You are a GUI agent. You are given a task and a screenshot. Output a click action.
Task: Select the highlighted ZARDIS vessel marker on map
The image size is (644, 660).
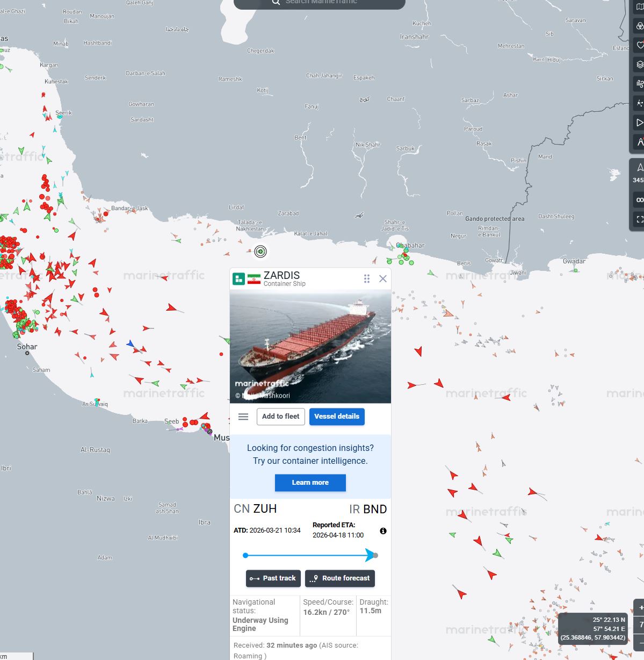pyautogui.click(x=261, y=252)
